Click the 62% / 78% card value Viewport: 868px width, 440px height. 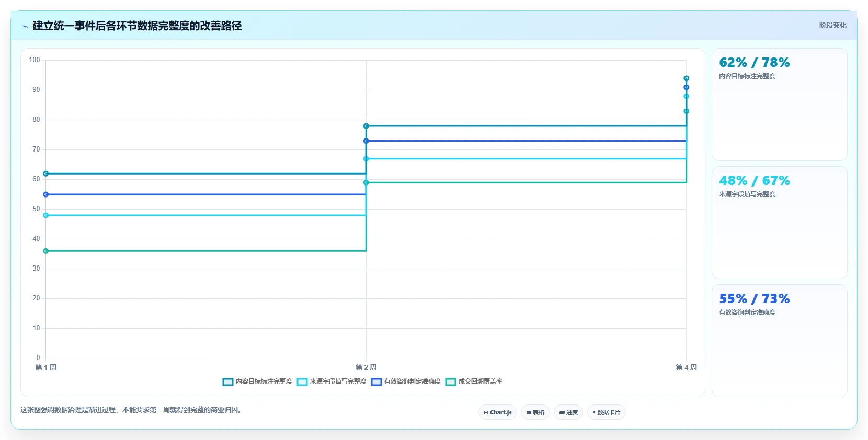click(x=754, y=63)
